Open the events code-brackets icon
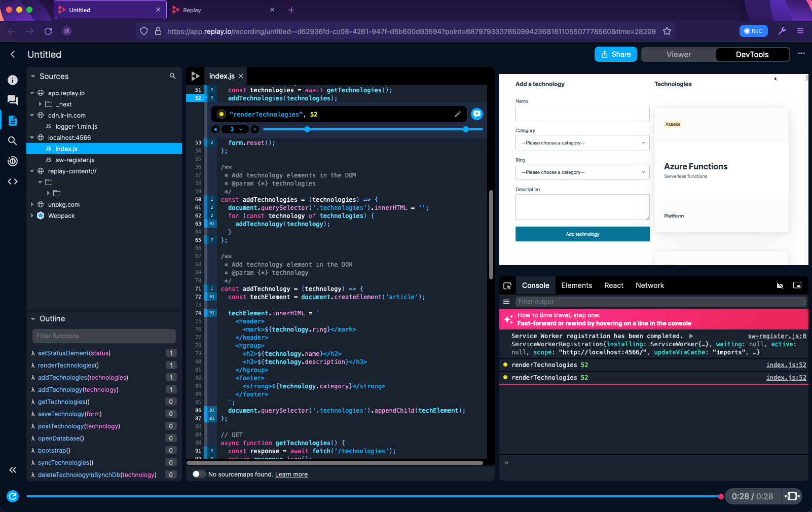Image resolution: width=812 pixels, height=512 pixels. tap(13, 181)
